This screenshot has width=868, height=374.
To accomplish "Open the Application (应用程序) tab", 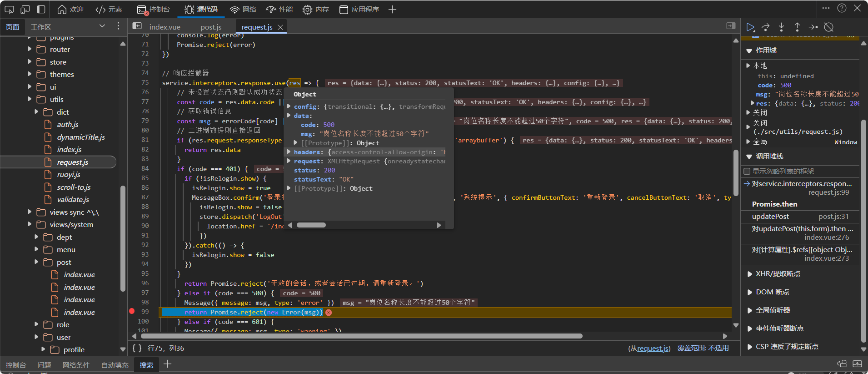I will 359,9.
